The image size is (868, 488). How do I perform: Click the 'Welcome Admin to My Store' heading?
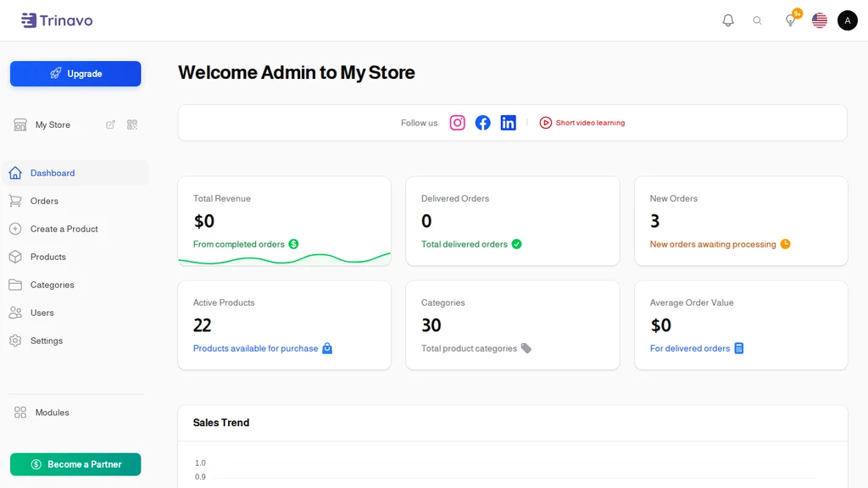pos(296,73)
